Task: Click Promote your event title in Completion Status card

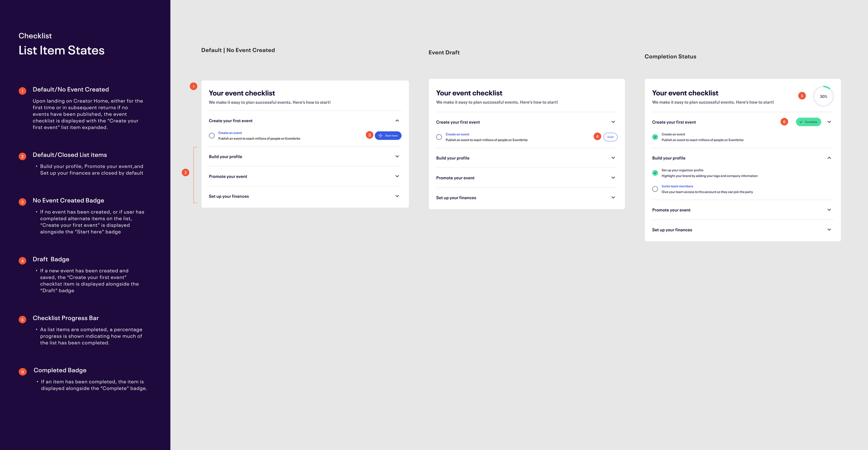Action: pyautogui.click(x=671, y=210)
